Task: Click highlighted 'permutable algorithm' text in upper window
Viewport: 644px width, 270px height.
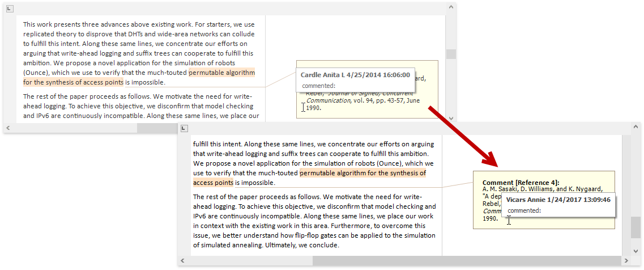Action: pos(222,73)
